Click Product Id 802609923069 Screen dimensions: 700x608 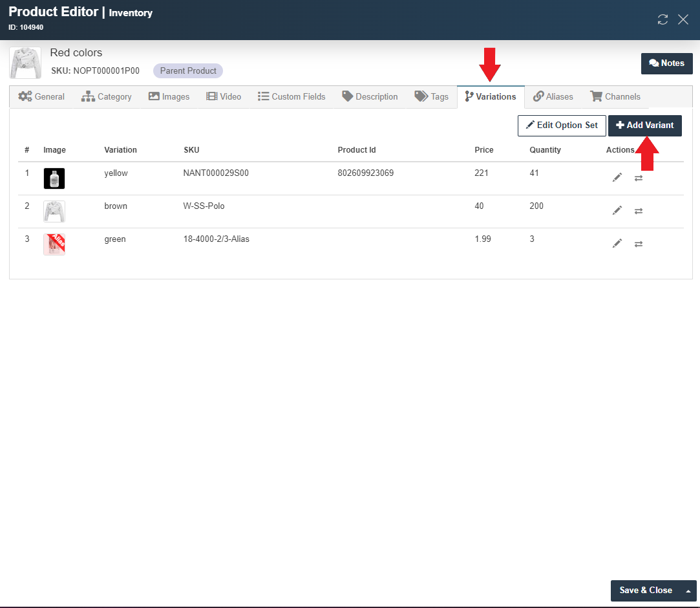click(x=366, y=173)
